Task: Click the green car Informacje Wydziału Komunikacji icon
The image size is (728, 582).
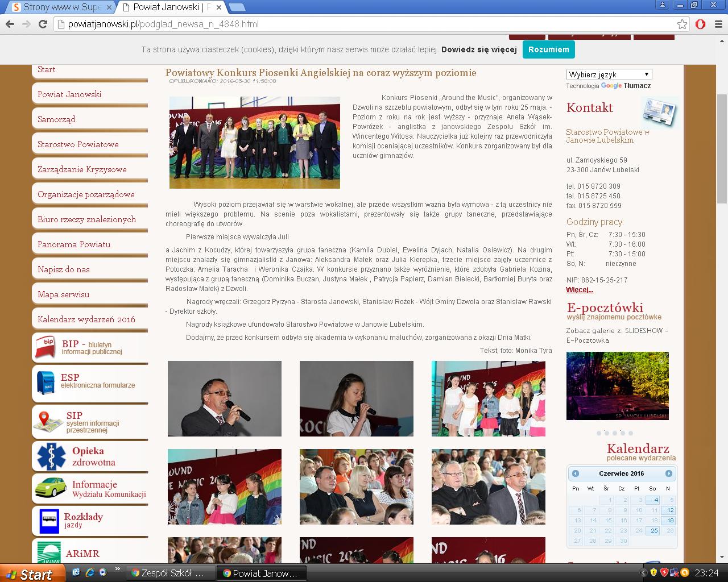Action: (x=51, y=488)
